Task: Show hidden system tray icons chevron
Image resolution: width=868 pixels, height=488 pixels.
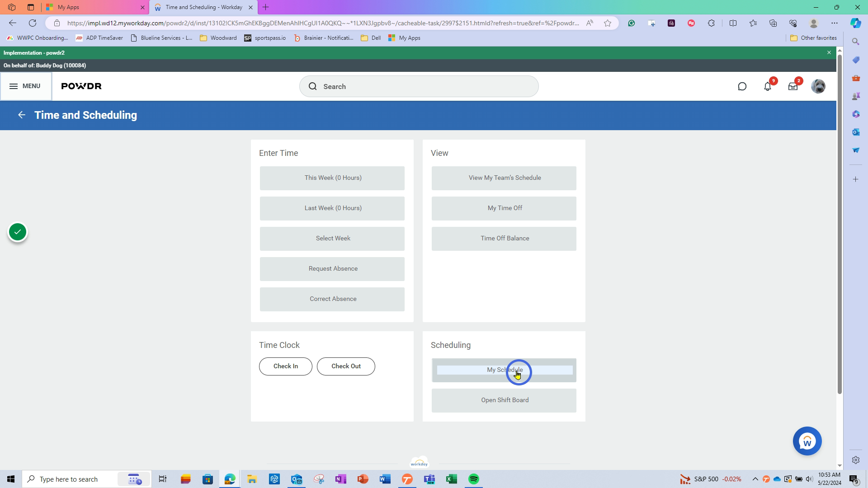Action: pos(755,479)
